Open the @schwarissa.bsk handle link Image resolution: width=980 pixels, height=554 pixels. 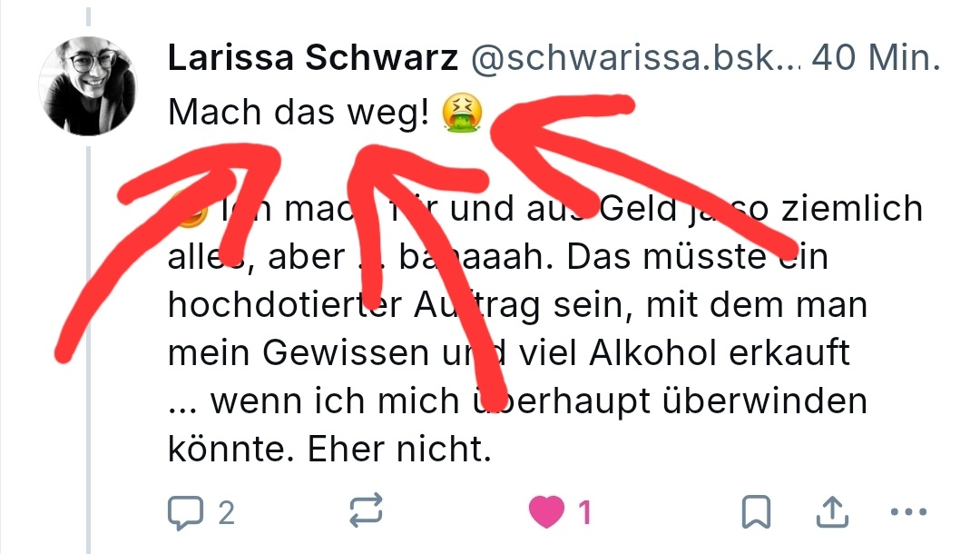635,57
